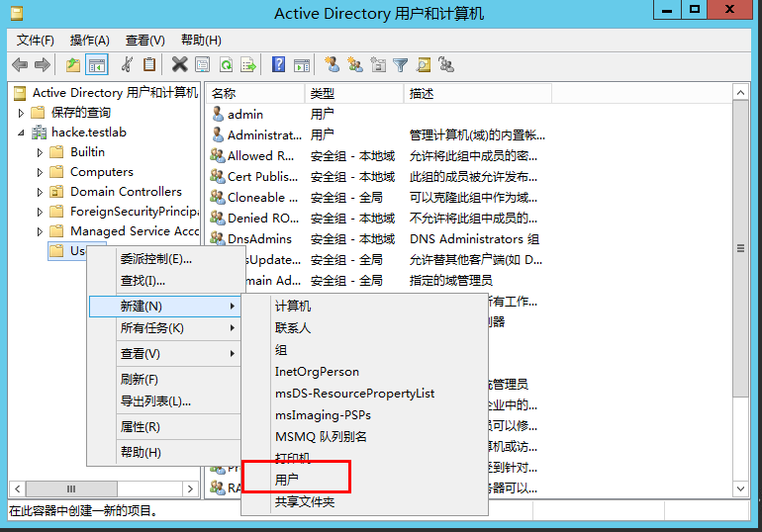
Task: Open the 文件(F) menu
Action: tap(35, 41)
